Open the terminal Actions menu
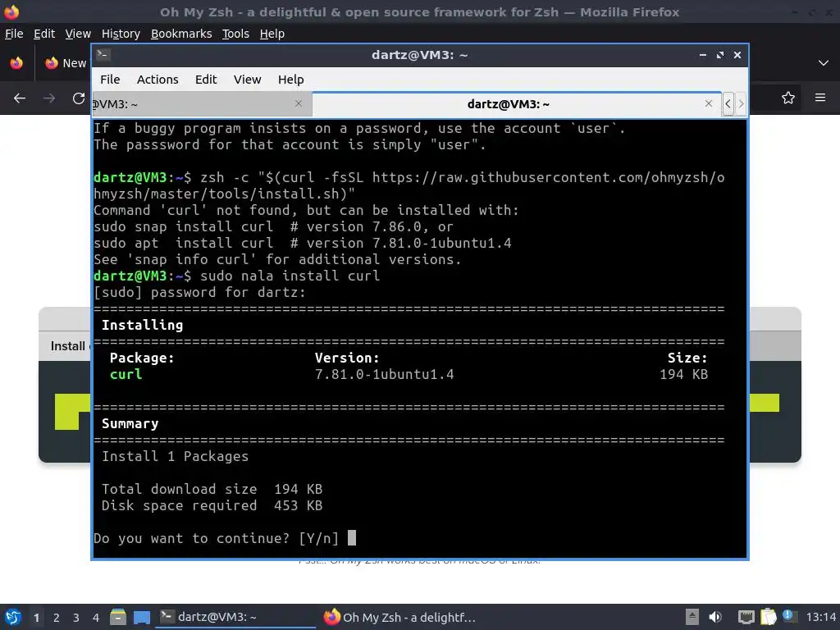 [157, 80]
